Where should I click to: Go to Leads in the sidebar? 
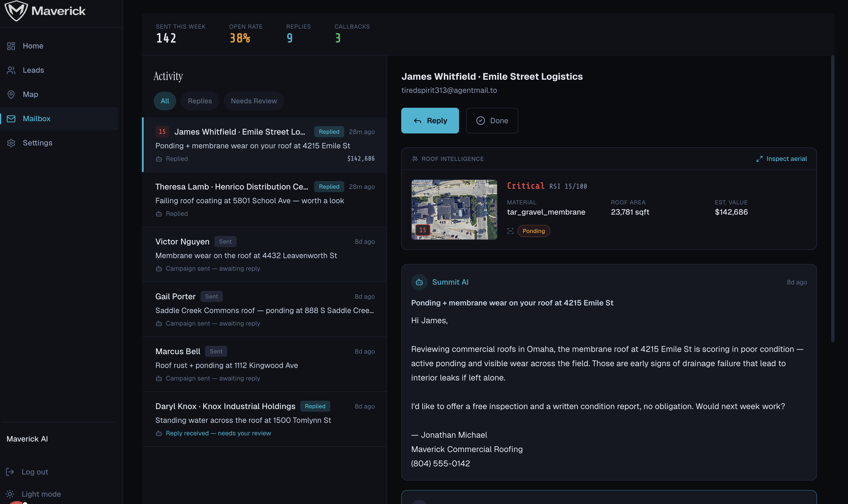(59, 70)
